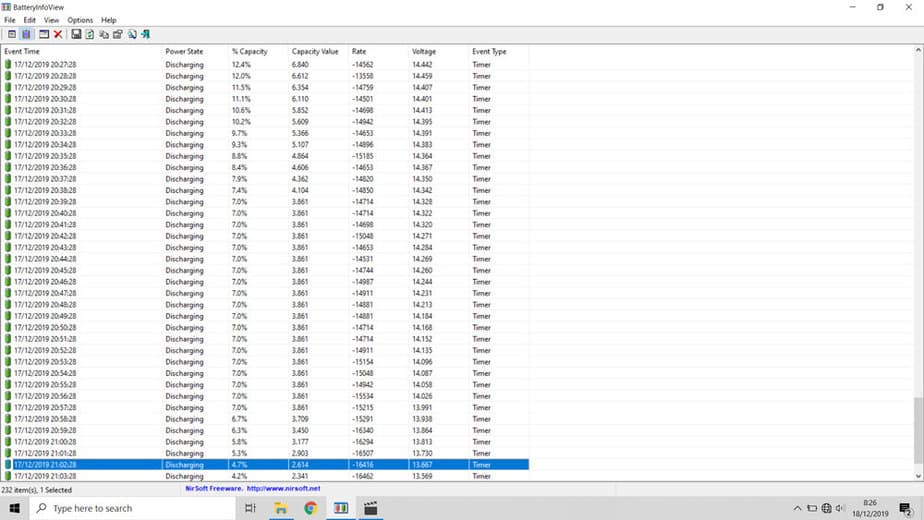This screenshot has height=520, width=924.
Task: Open the File menu
Action: (10, 20)
